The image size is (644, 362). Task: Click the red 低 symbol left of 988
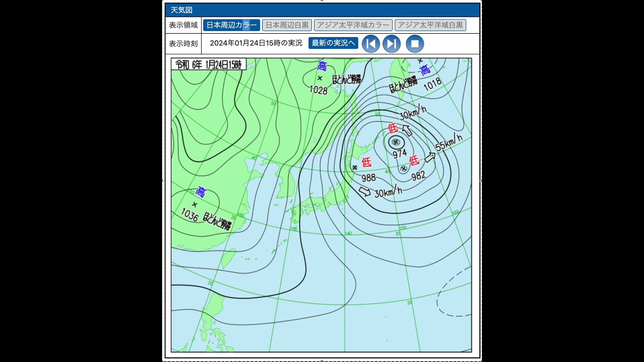[367, 162]
